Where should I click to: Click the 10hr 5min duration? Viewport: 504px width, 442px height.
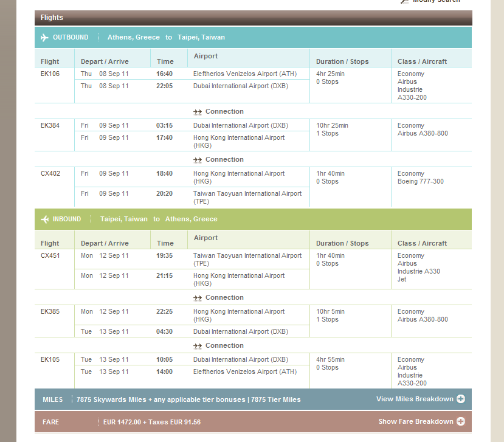click(x=331, y=311)
